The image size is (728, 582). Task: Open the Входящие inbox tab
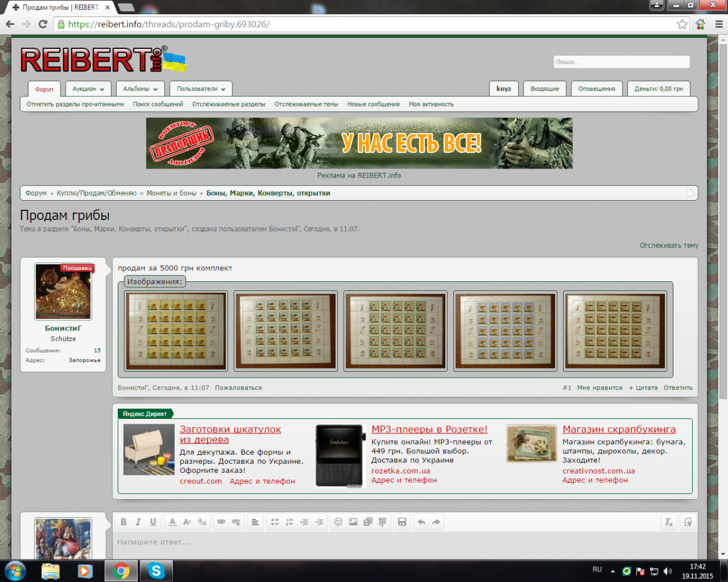[545, 89]
